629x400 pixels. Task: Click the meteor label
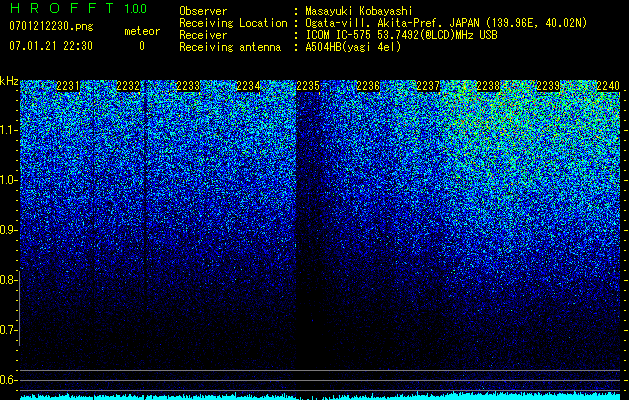click(x=142, y=31)
